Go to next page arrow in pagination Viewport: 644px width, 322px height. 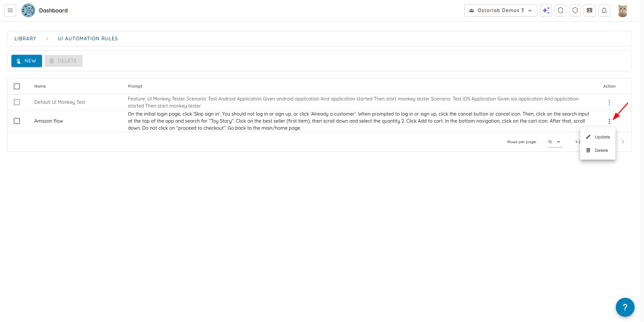[x=623, y=142]
